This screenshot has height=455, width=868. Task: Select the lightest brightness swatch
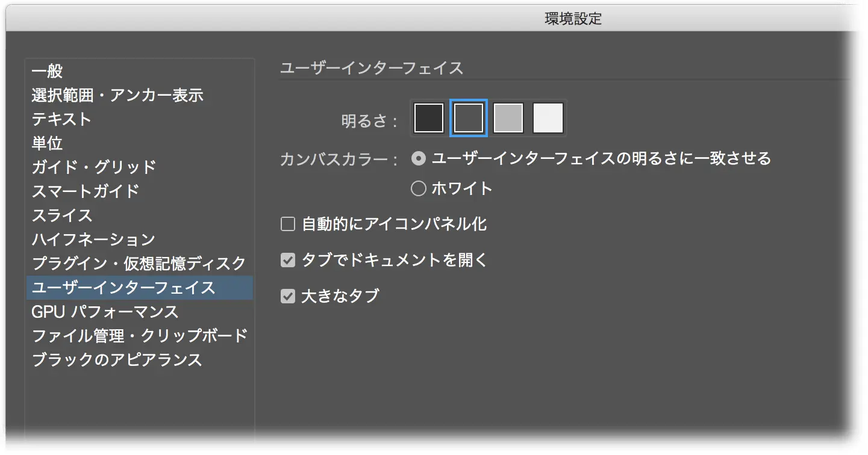coord(548,118)
